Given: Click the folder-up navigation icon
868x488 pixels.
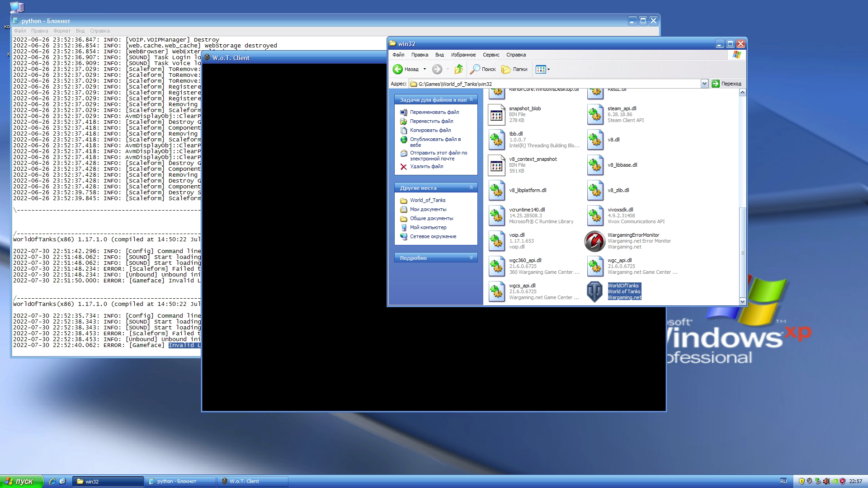Looking at the screenshot, I should pyautogui.click(x=458, y=69).
